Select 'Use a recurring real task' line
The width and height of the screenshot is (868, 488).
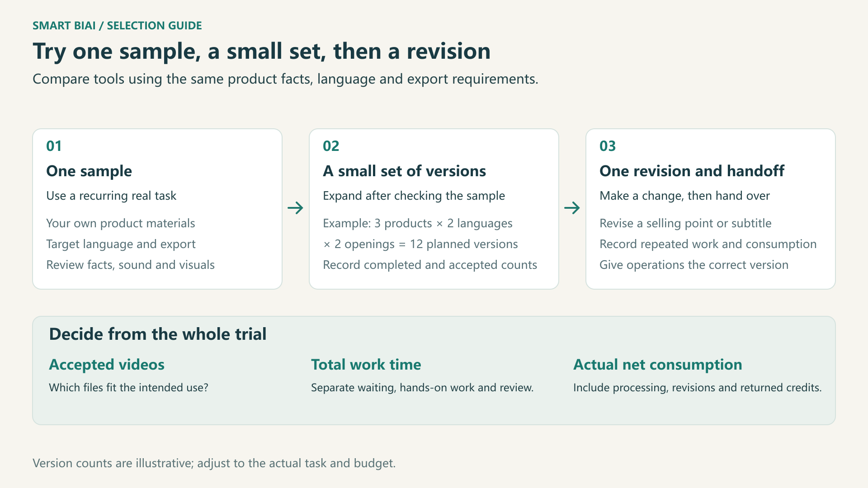coord(111,196)
